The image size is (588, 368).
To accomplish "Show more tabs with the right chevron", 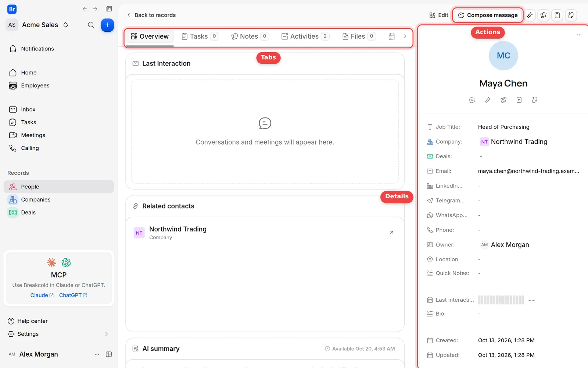I will (x=405, y=36).
